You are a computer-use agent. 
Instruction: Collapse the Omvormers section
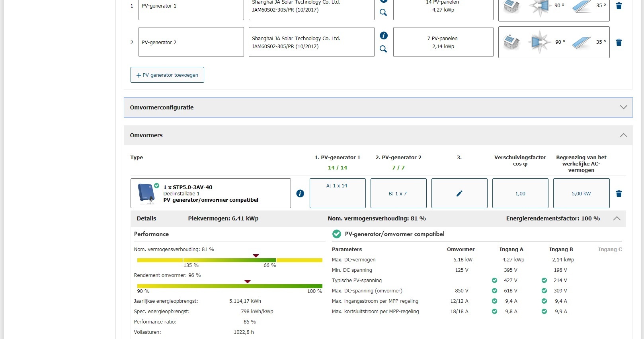click(x=623, y=135)
